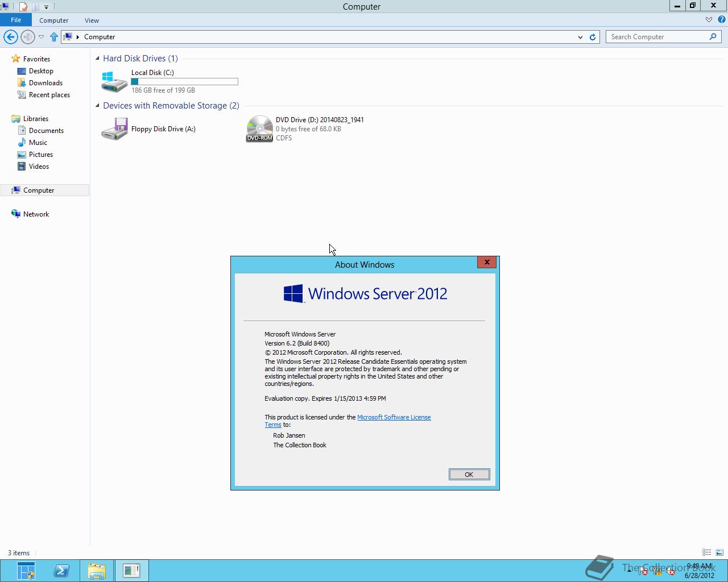The height and width of the screenshot is (582, 728).
Task: Select Network in the navigation pane
Action: pos(36,214)
